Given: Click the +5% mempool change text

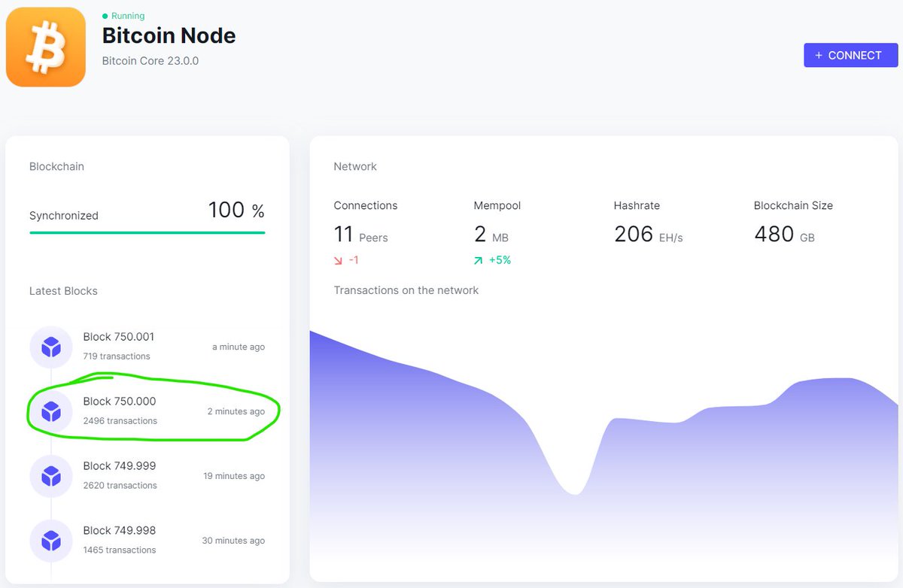Looking at the screenshot, I should coord(500,260).
